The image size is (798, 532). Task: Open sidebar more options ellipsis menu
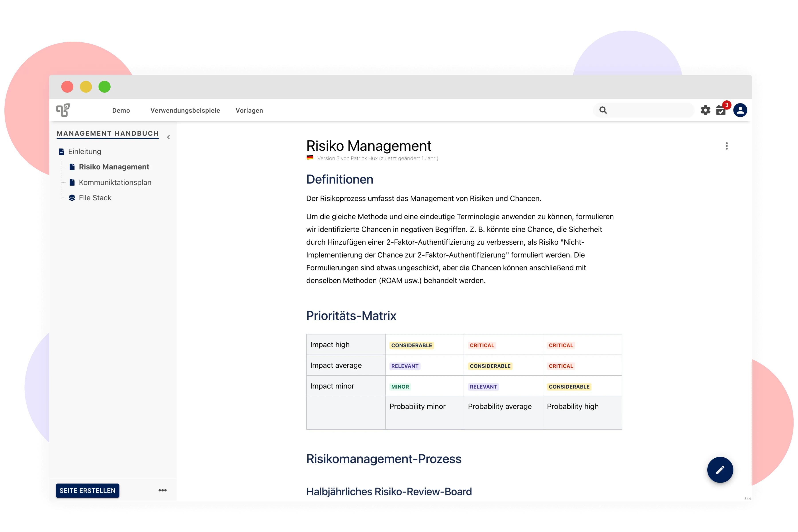162,490
